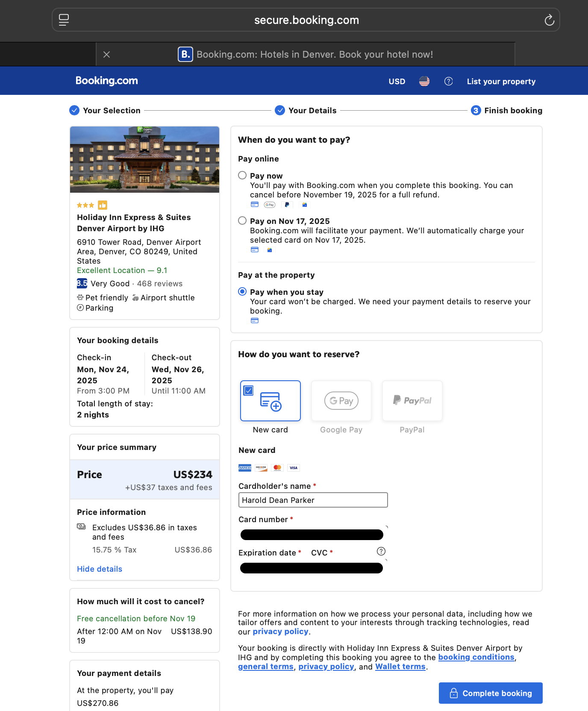Open the reader/tabs icon in address bar
Screen dimensions: 588x711
coord(64,20)
